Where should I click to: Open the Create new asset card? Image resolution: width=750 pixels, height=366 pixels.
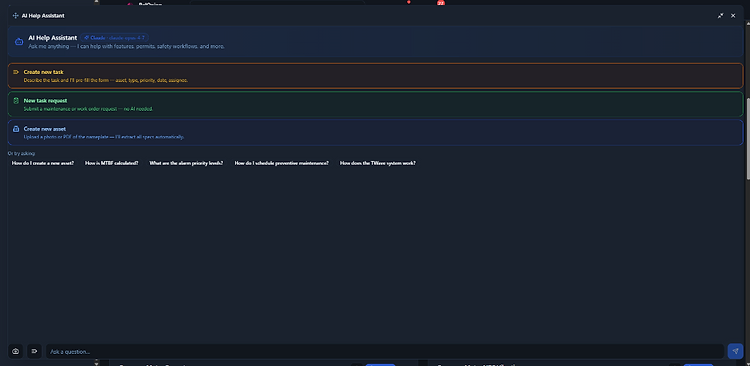point(375,133)
